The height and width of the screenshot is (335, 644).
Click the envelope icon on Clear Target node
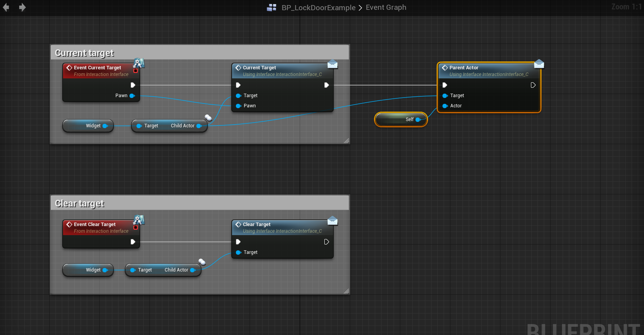332,221
